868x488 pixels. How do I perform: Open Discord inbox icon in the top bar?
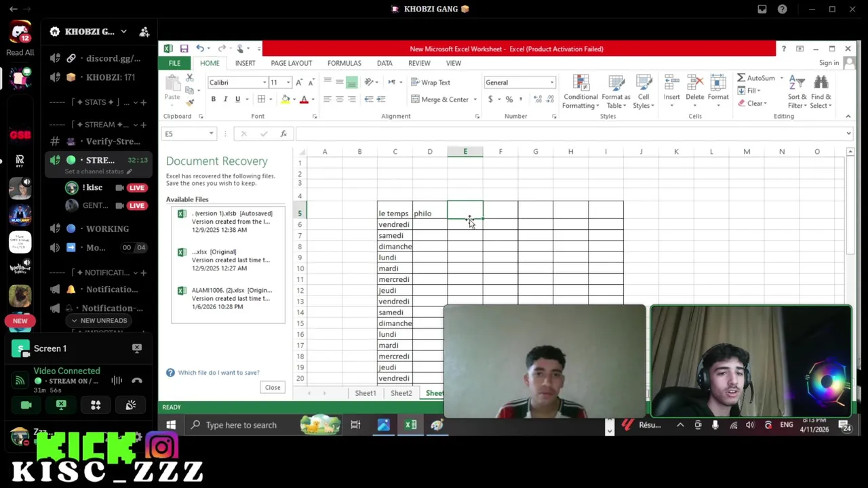point(762,9)
